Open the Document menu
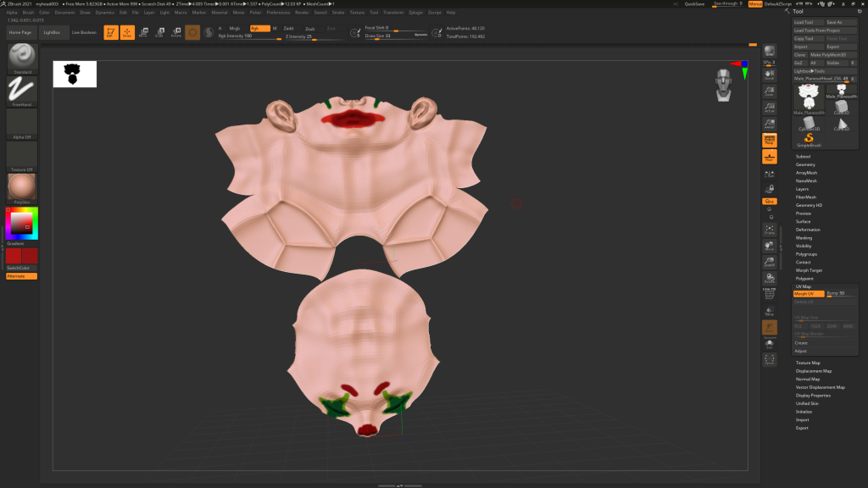The height and width of the screenshot is (488, 868). pyautogui.click(x=64, y=12)
